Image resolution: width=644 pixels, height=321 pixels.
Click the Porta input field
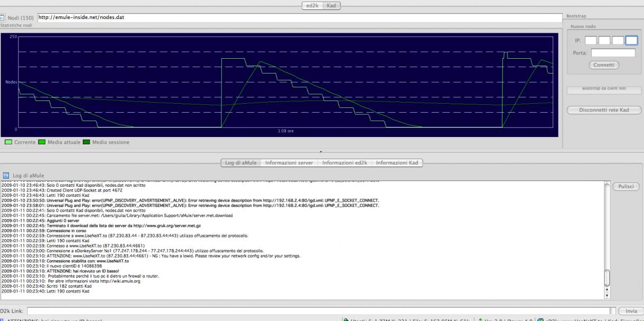pyautogui.click(x=613, y=52)
